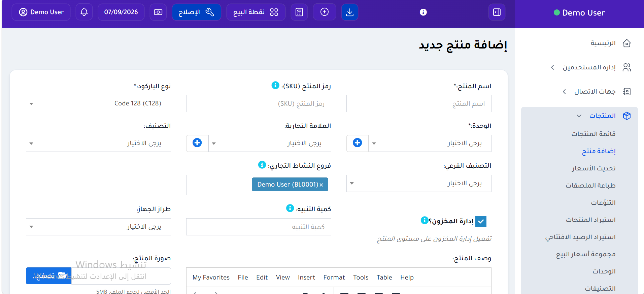Screen dimensions: 644x294
Task: Click the تصفح browse image button
Action: (x=48, y=276)
